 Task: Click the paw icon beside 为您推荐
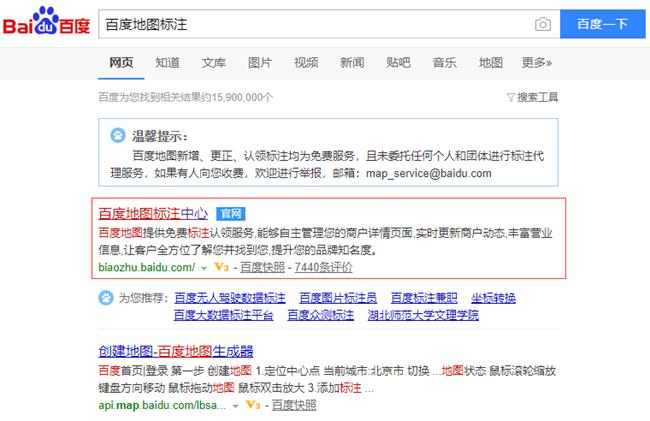coord(106,298)
